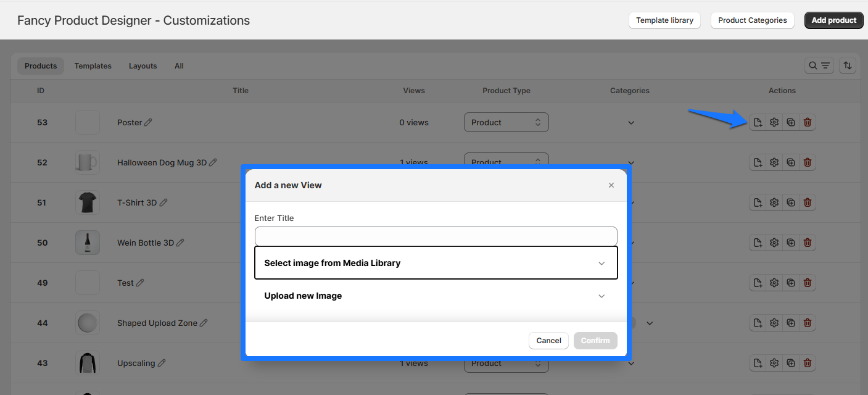Delete the Shaped Upload Zone product
Screen dimensions: 868x395
click(x=808, y=323)
